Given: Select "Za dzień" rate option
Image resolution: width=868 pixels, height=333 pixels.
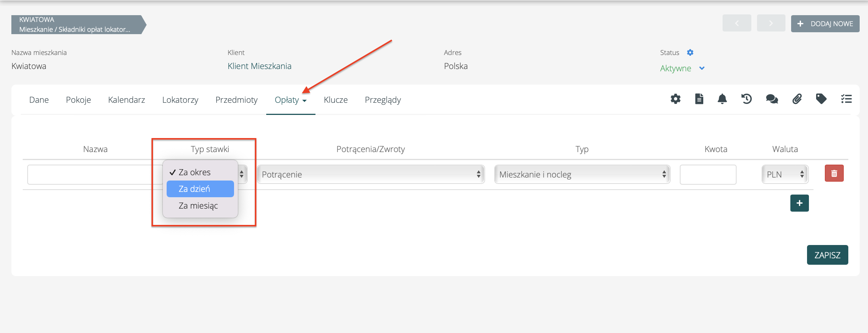Looking at the screenshot, I should 200,189.
